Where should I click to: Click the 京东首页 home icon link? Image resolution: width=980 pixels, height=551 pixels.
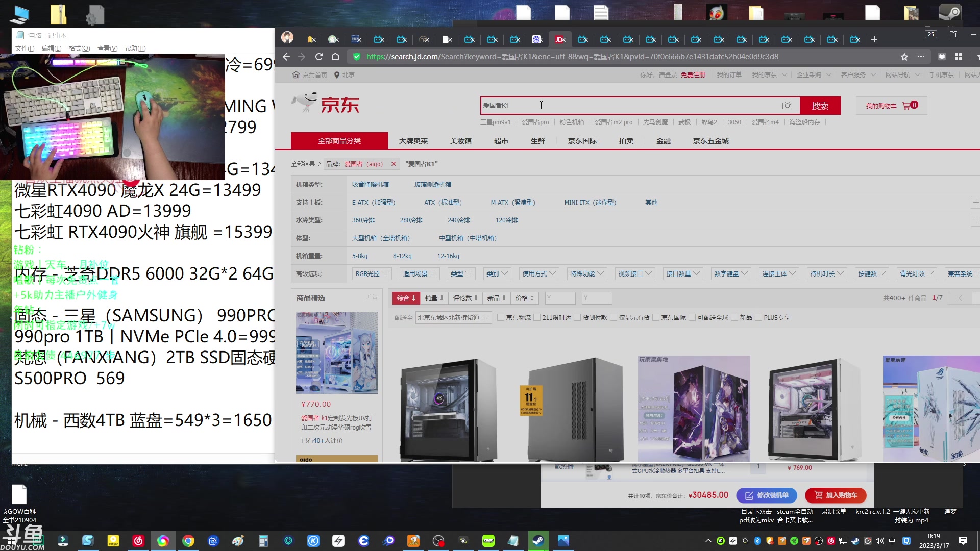coord(309,75)
